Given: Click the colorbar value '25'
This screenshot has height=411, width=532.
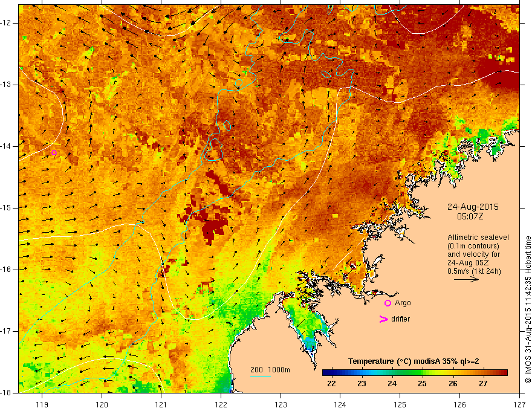Looking at the screenshot, I should click(422, 384).
